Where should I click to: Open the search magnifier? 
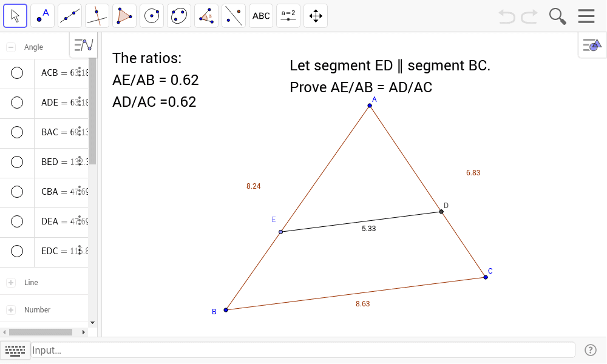(x=557, y=16)
